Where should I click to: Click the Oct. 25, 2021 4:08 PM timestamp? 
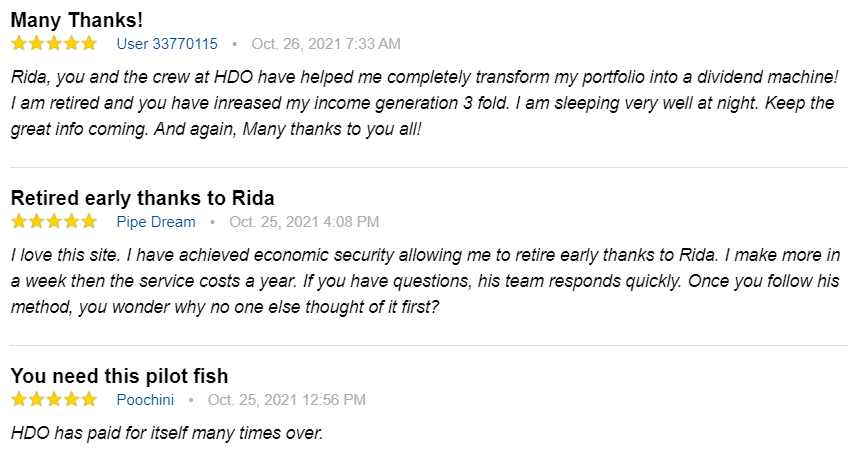pos(304,222)
